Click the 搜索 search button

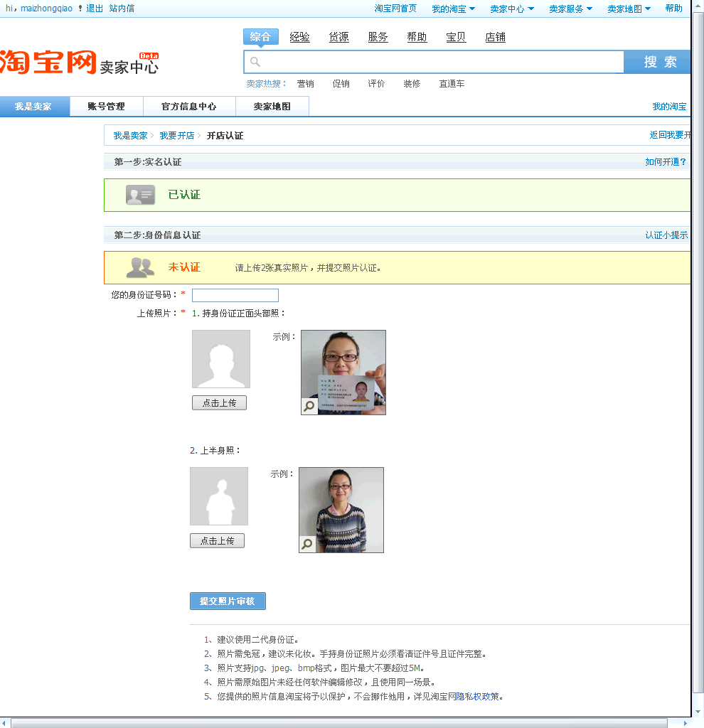657,62
